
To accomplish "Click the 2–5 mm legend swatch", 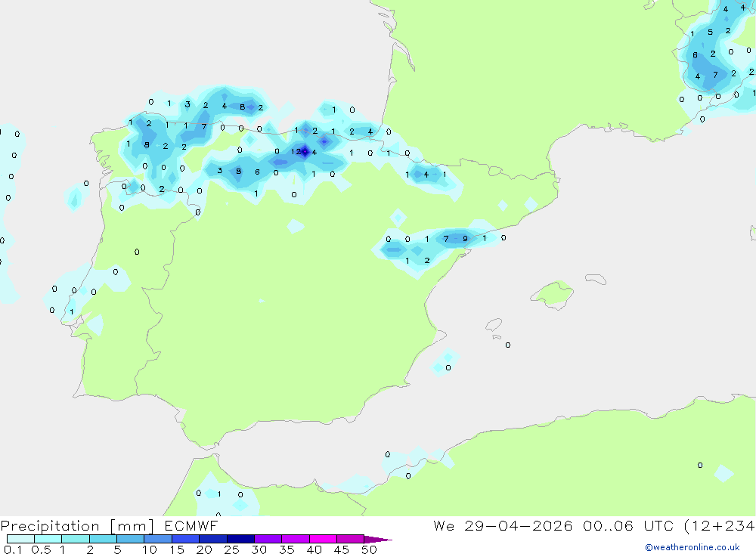I will tap(103, 539).
